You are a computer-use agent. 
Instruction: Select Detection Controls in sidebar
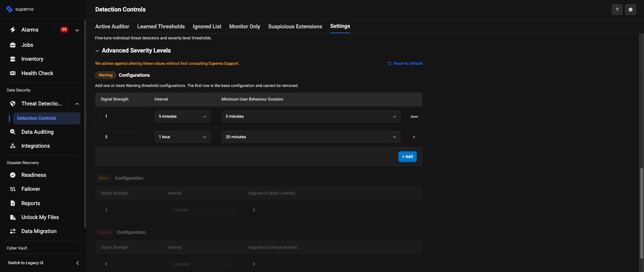(47, 118)
